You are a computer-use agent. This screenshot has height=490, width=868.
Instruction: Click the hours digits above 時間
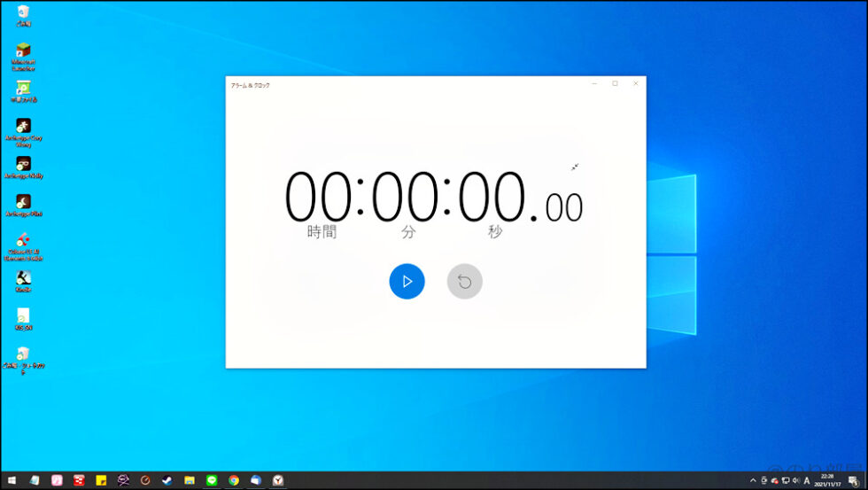[318, 197]
